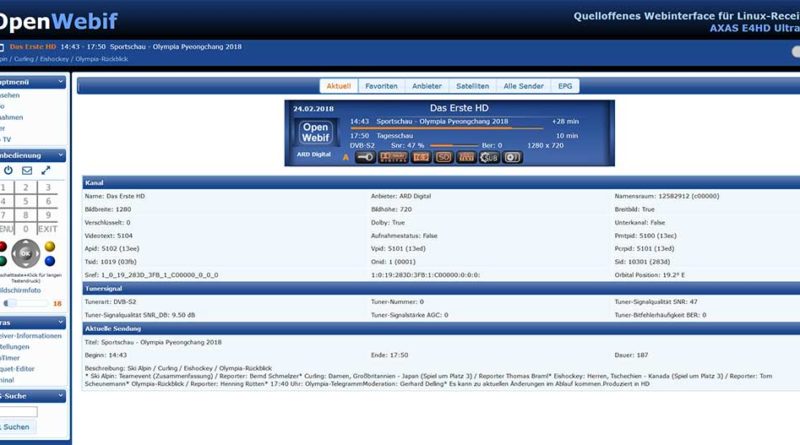Switch to the Favoriten tab
The height and width of the screenshot is (445, 800).
pos(381,86)
